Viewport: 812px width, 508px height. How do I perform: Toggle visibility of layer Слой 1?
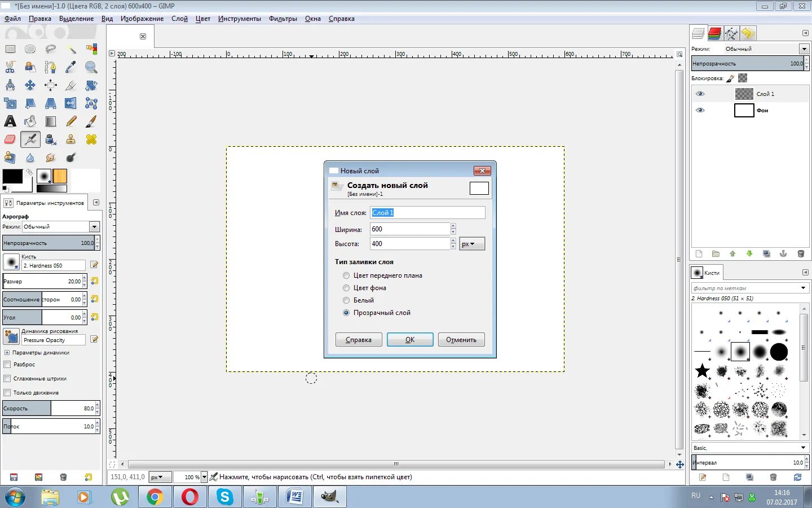click(x=700, y=94)
